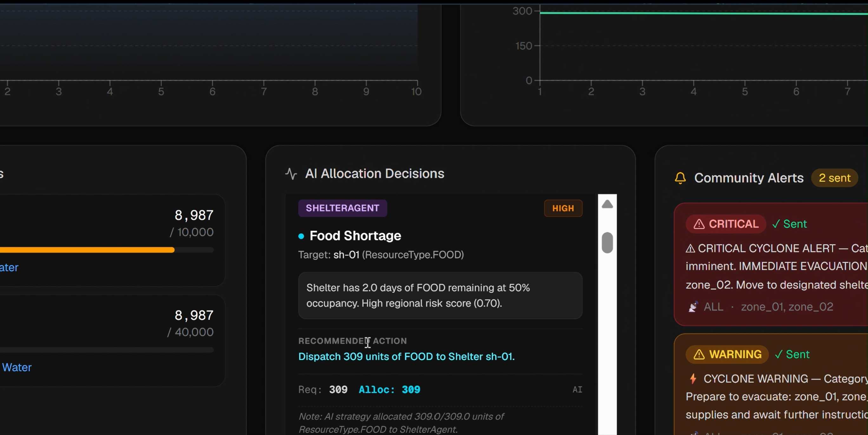Click the Food Shortage heading
The width and height of the screenshot is (868, 435).
pos(355,236)
